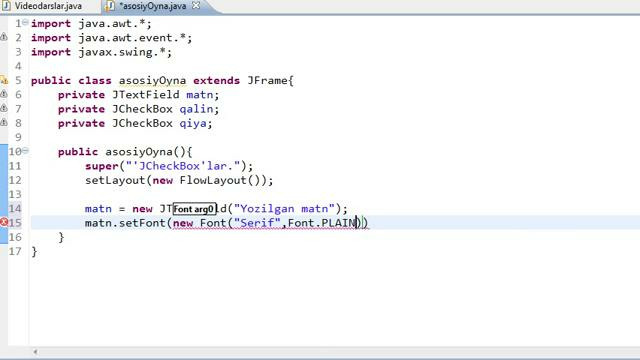Click 'setFont' method call on line 15
The width and height of the screenshot is (640, 360).
(x=142, y=223)
